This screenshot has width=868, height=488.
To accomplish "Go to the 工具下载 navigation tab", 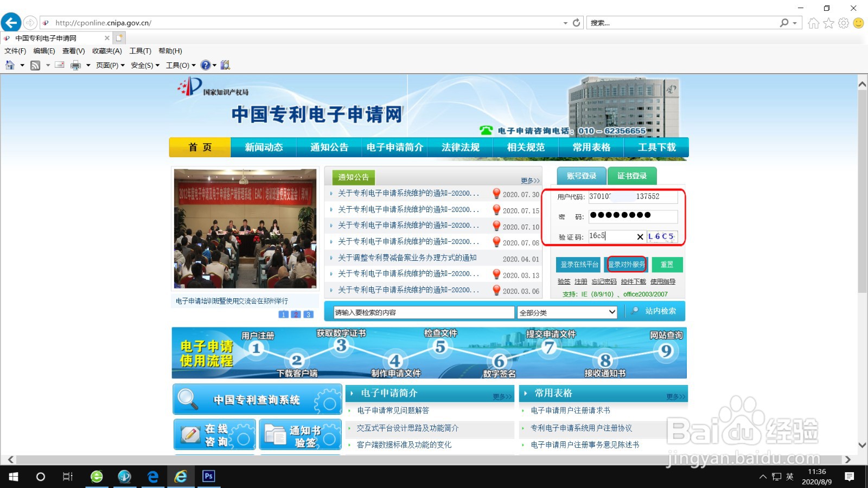I will pos(656,147).
